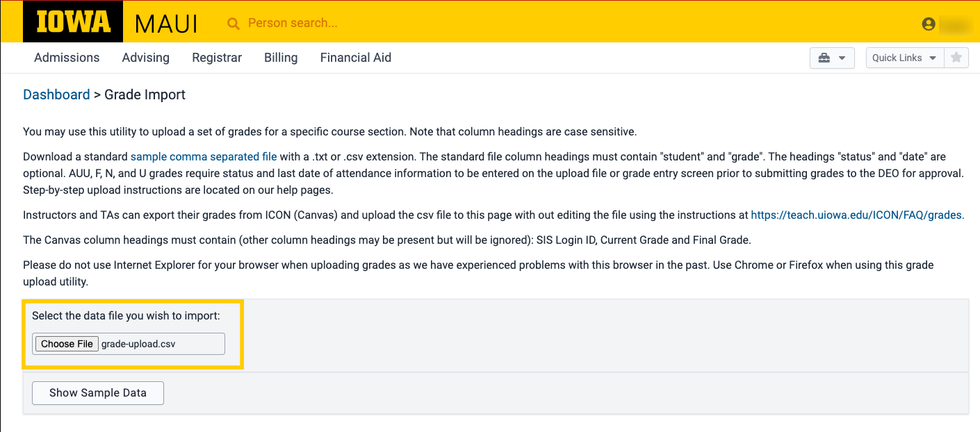This screenshot has width=980, height=432.
Task: Click the grade-upload.csv file name
Action: click(x=138, y=344)
